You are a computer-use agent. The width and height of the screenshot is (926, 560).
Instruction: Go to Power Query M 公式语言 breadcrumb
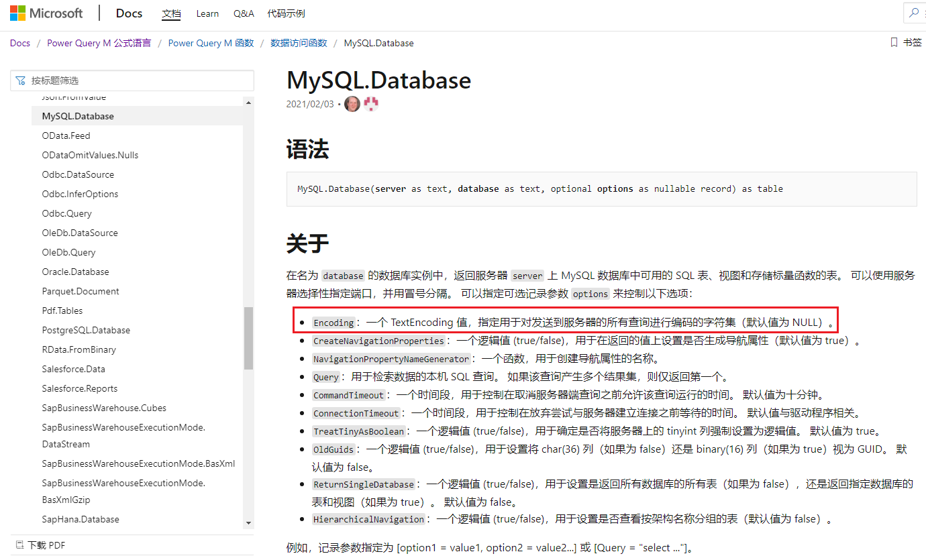(x=99, y=43)
